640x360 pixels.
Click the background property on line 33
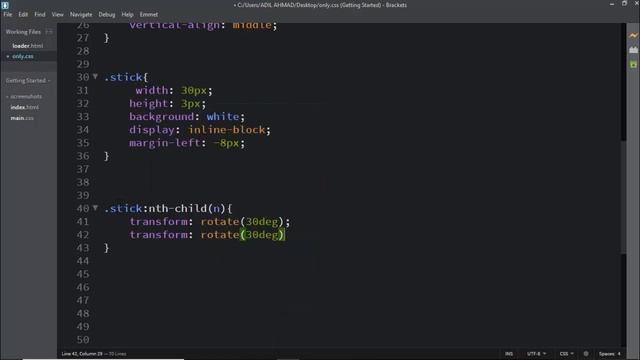[x=162, y=117]
